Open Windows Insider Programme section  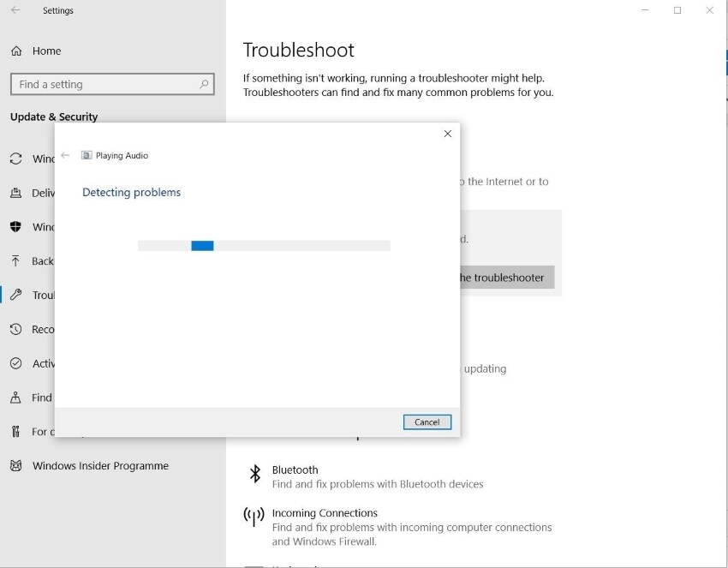pyautogui.click(x=89, y=466)
